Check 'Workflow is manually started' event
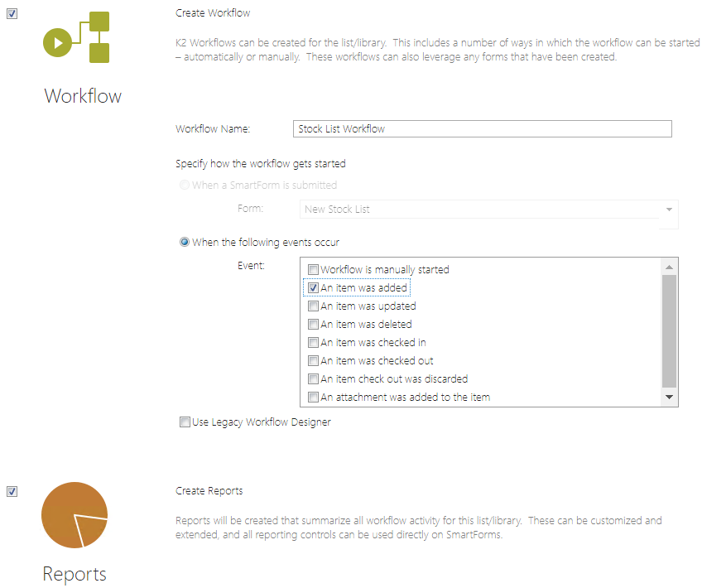 (x=313, y=270)
